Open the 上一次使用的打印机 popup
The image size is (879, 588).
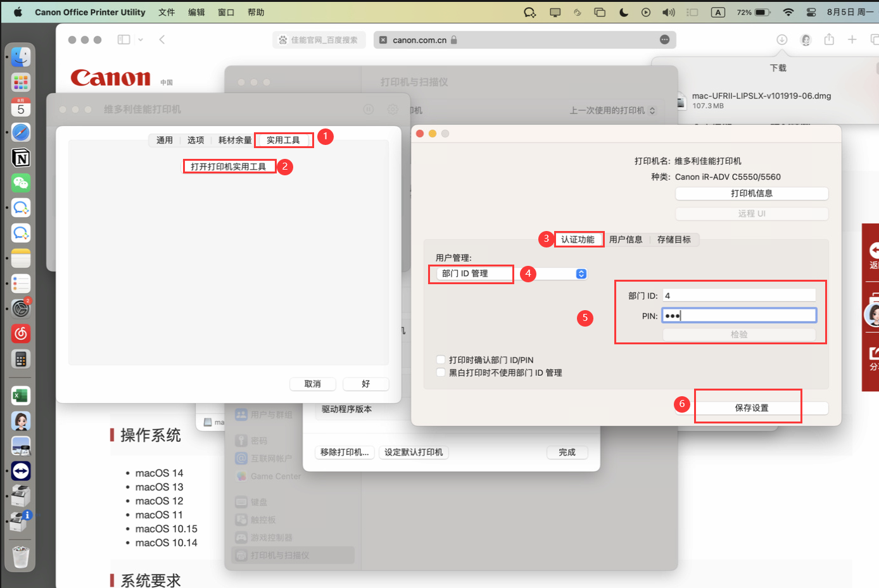612,111
